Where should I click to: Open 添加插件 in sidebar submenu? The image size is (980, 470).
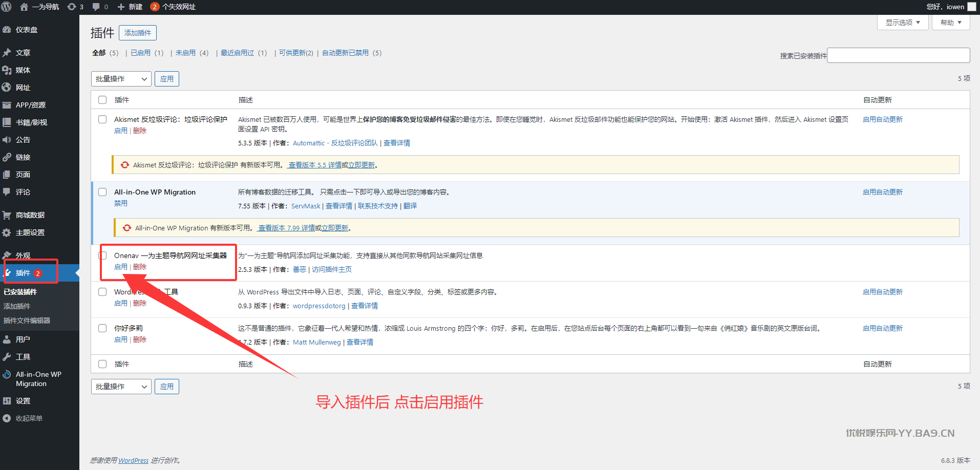click(x=17, y=306)
